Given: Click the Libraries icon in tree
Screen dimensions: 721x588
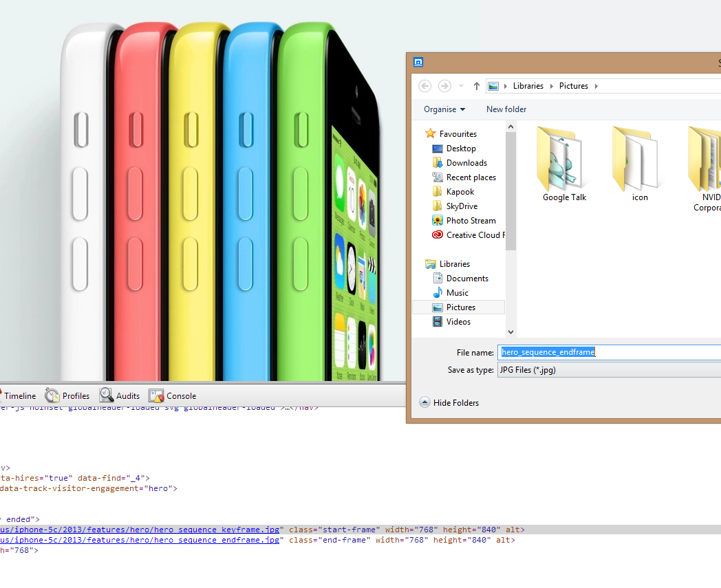Looking at the screenshot, I should pyautogui.click(x=431, y=264).
